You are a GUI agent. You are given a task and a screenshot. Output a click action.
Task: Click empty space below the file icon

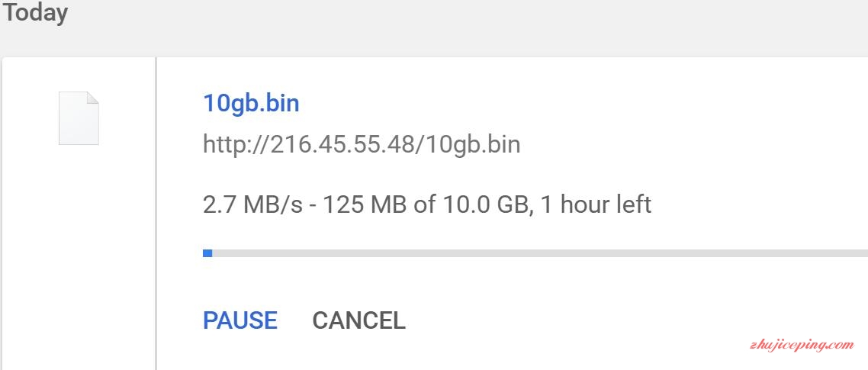click(79, 252)
